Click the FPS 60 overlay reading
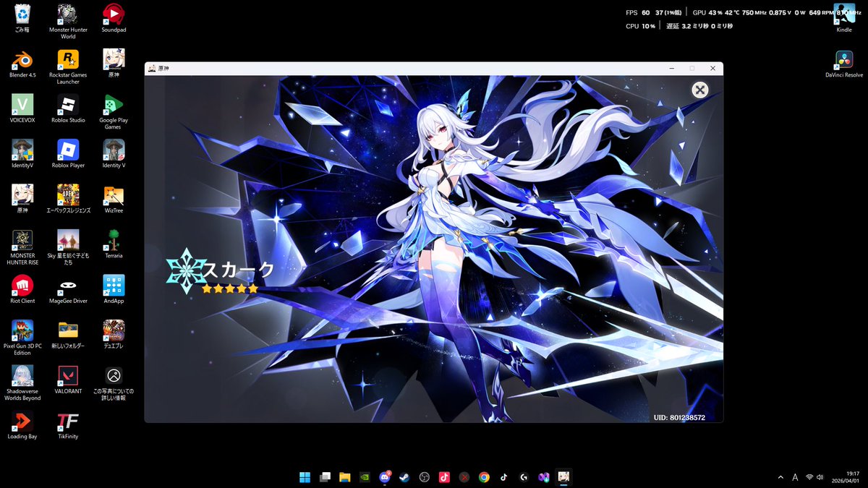This screenshot has height=488, width=868. 638,13
